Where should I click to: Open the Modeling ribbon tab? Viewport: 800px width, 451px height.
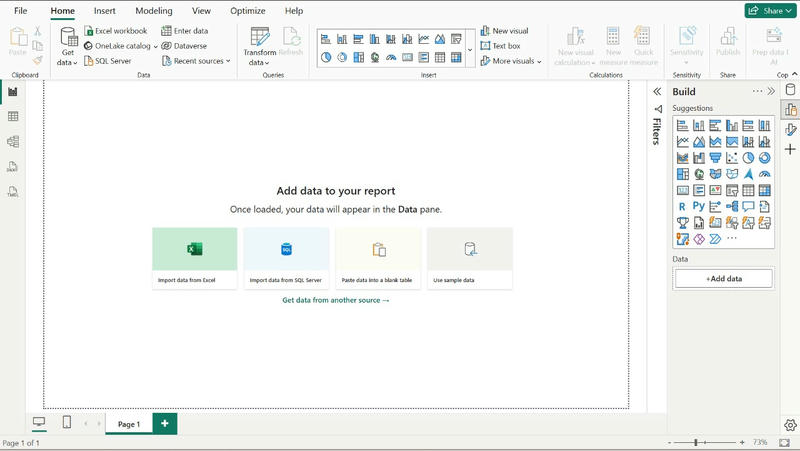(154, 11)
